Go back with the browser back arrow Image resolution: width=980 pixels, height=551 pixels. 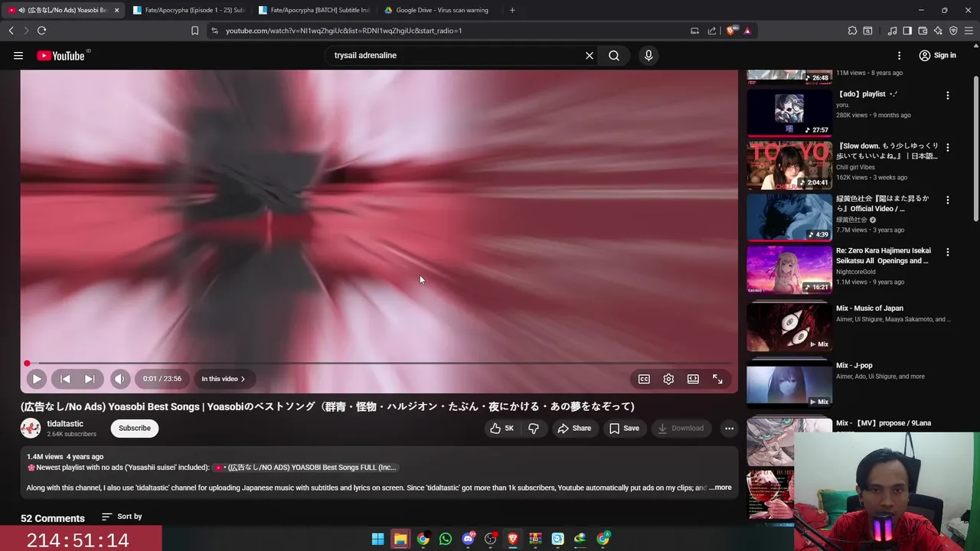click(11, 31)
